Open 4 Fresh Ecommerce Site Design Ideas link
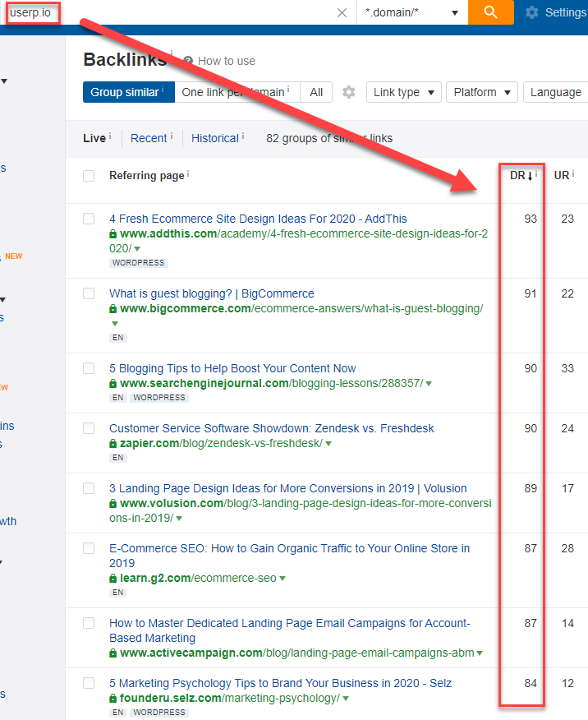Image resolution: width=588 pixels, height=720 pixels. (x=258, y=219)
